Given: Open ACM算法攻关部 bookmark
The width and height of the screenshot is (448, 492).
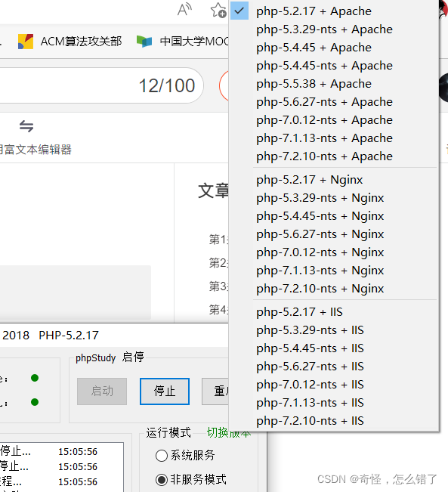Looking at the screenshot, I should (70, 42).
